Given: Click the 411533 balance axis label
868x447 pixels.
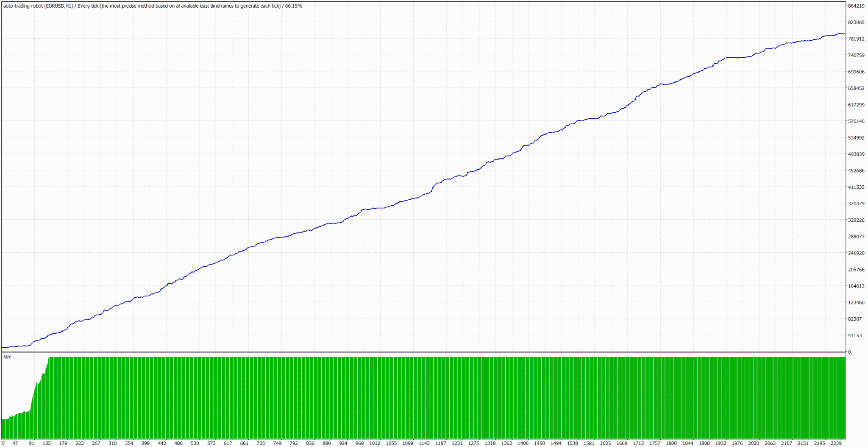Looking at the screenshot, I should point(856,187).
